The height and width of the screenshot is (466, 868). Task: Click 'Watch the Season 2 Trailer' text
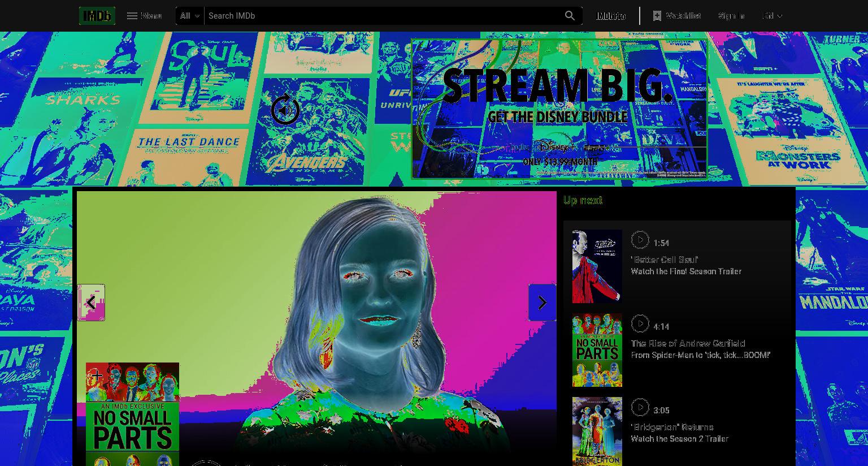coord(680,439)
